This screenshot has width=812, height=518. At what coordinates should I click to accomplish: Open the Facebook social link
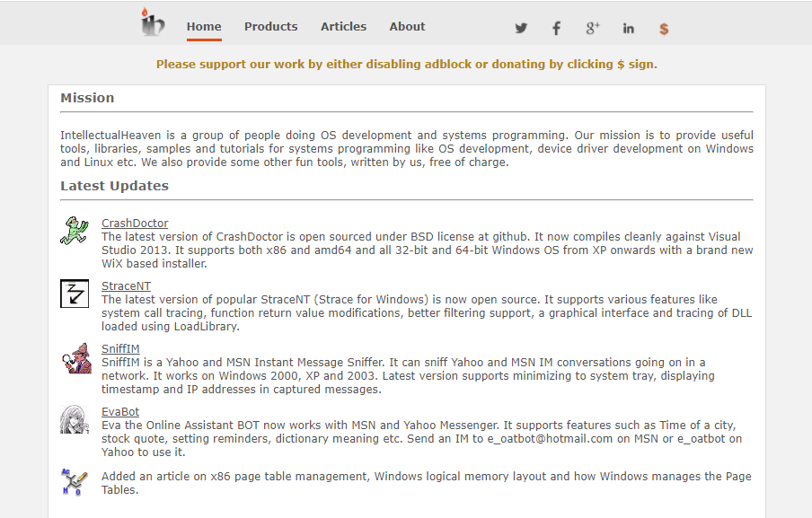click(x=556, y=29)
